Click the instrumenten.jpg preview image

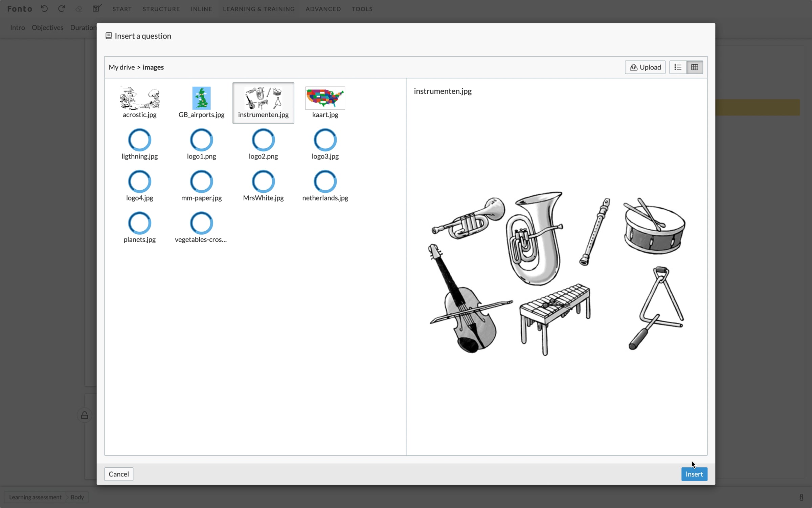557,273
